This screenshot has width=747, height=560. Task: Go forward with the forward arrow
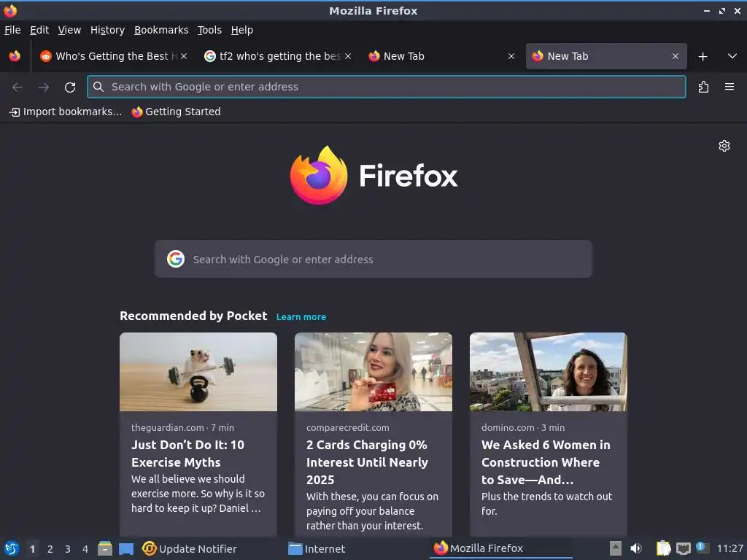(x=44, y=87)
